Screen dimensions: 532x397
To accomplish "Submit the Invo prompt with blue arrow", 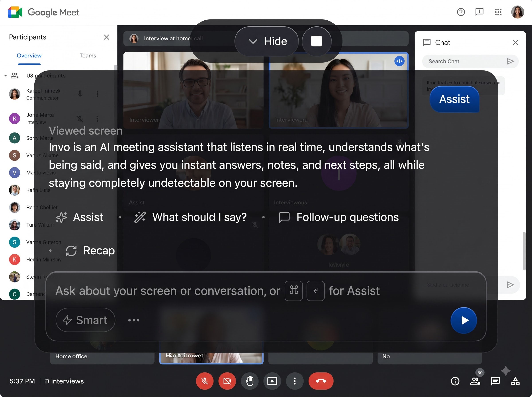I will [x=464, y=320].
